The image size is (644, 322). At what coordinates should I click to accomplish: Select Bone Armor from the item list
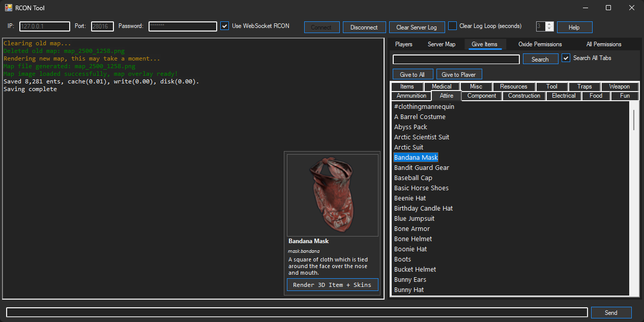[x=412, y=228]
